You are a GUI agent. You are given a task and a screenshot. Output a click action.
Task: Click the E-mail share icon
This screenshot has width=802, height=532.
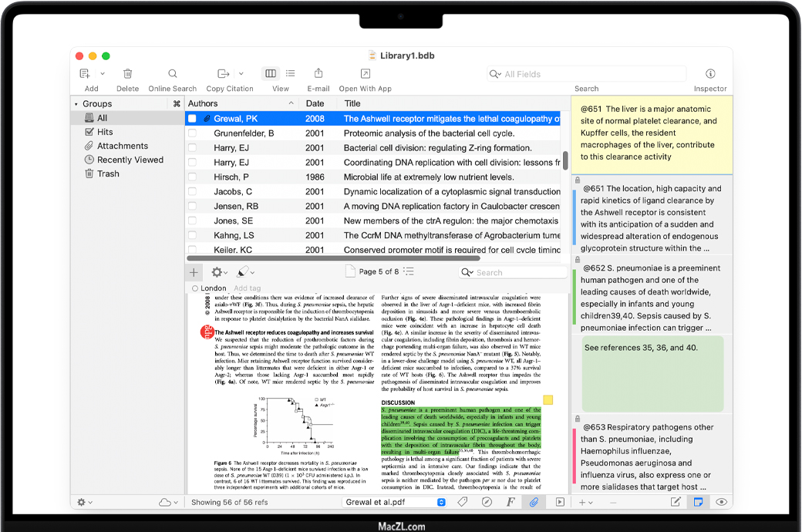[x=318, y=74]
